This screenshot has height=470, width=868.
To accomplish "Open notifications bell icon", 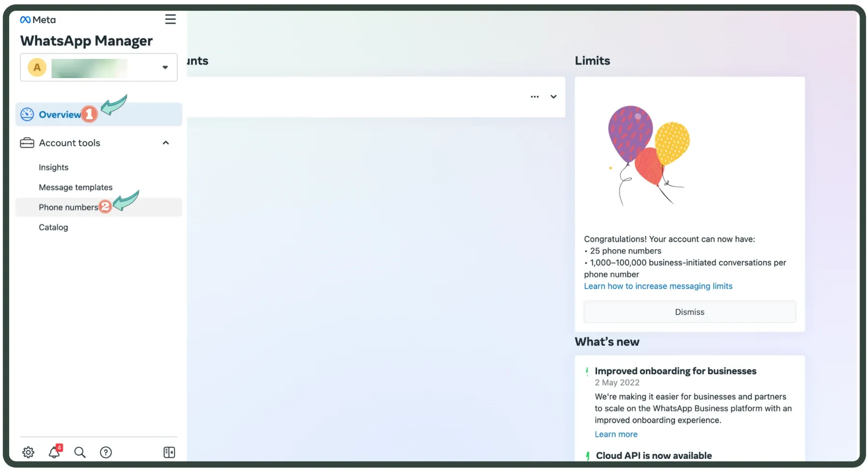I will pos(55,452).
